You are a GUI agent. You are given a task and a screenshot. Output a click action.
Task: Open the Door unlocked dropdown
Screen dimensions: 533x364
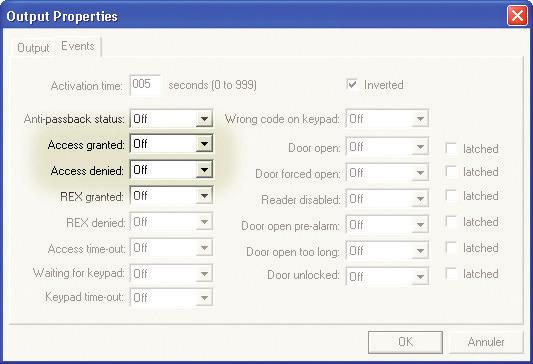(387, 276)
